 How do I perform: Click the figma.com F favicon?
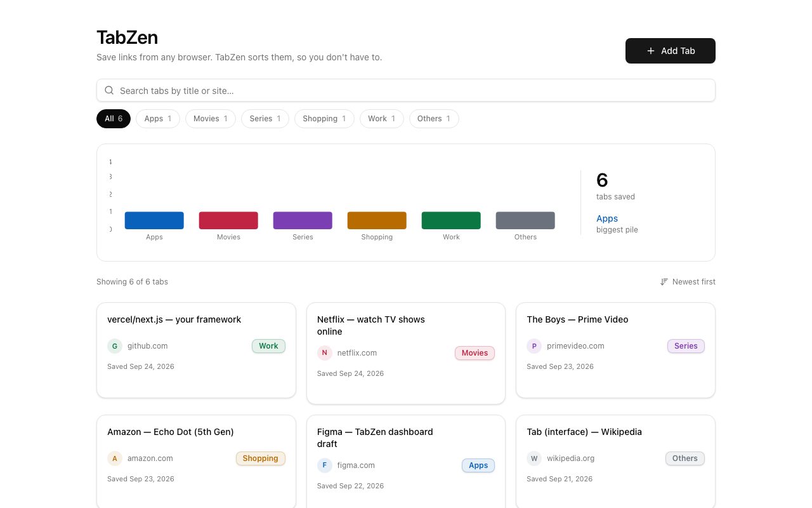pyautogui.click(x=324, y=465)
